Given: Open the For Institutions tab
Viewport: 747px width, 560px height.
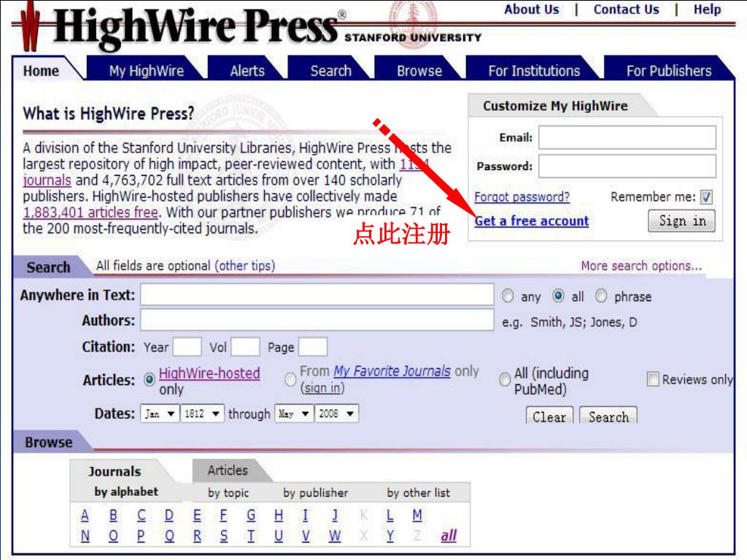Looking at the screenshot, I should 534,71.
